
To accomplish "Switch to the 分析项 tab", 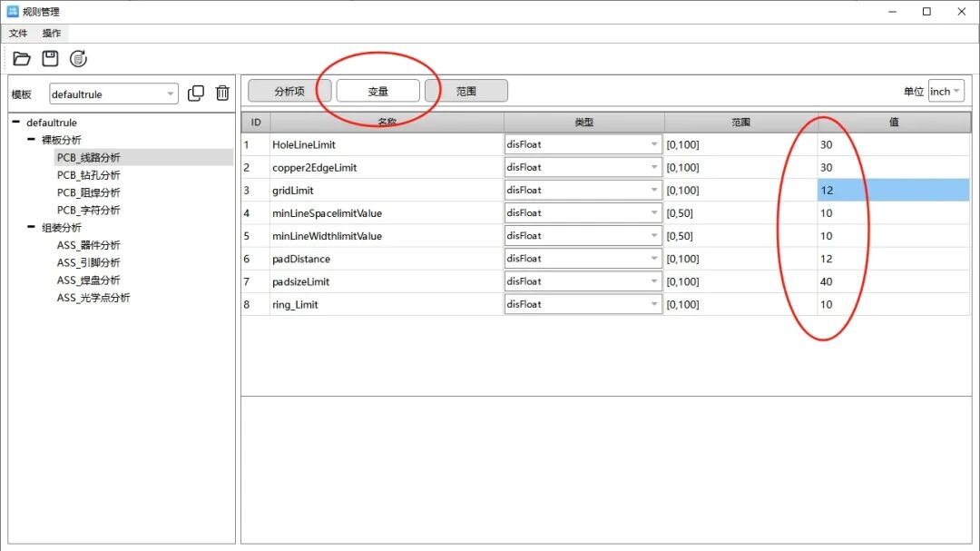I will (x=289, y=91).
